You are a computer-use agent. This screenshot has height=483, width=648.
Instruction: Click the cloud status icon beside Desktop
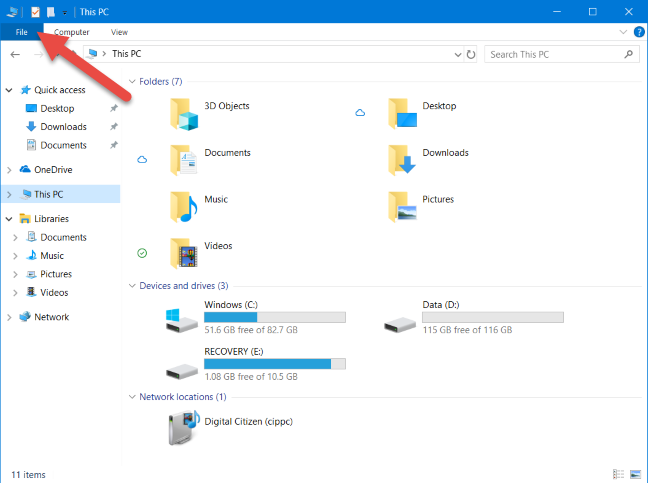[x=360, y=113]
